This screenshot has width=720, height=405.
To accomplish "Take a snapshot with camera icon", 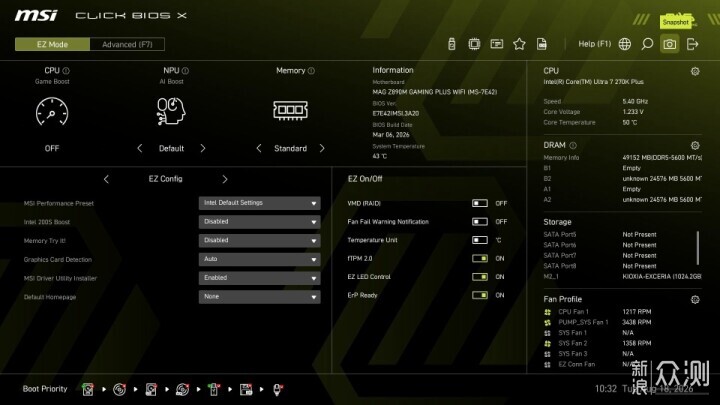I will (669, 44).
